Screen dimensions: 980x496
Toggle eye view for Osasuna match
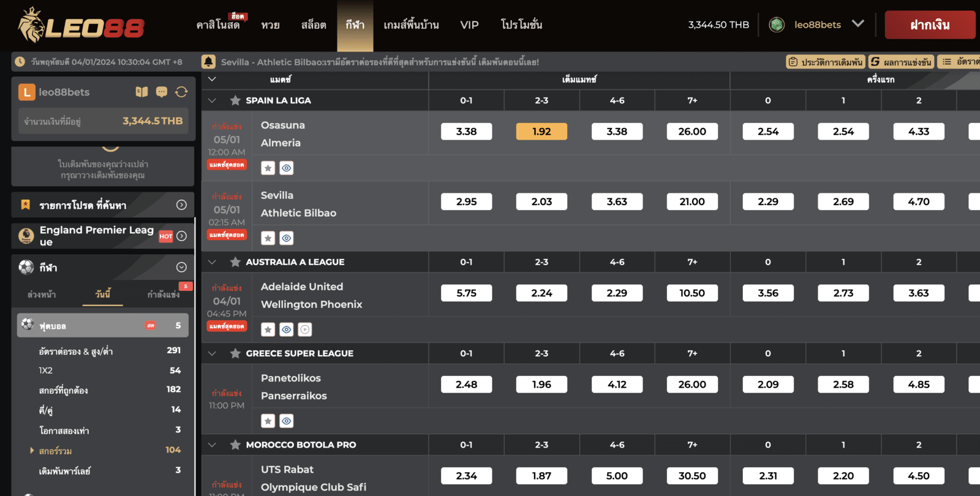tap(287, 168)
